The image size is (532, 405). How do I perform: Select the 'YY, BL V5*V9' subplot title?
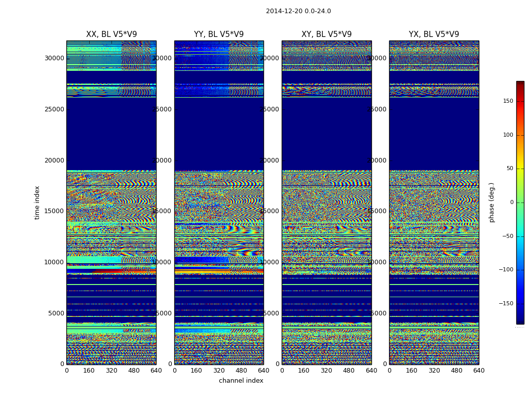(x=219, y=34)
